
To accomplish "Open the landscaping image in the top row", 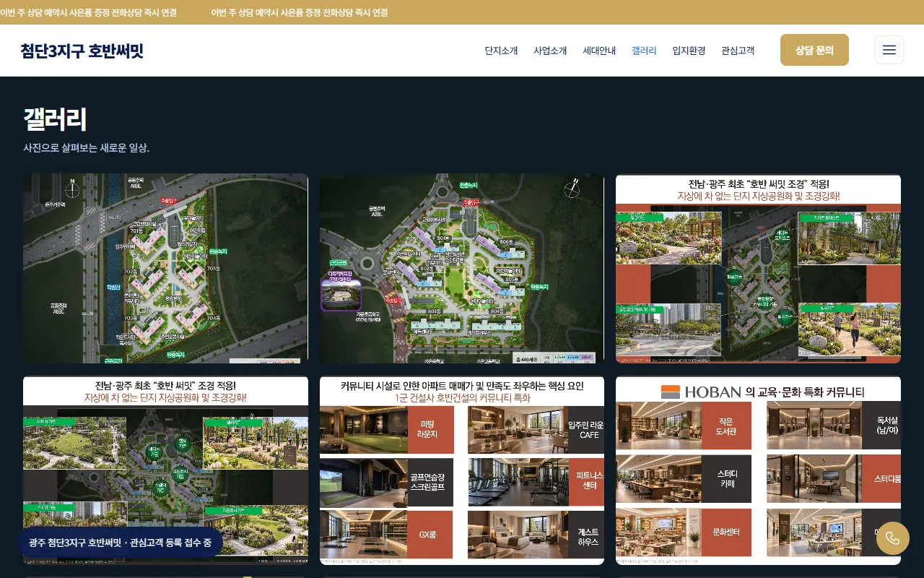I will (x=758, y=268).
